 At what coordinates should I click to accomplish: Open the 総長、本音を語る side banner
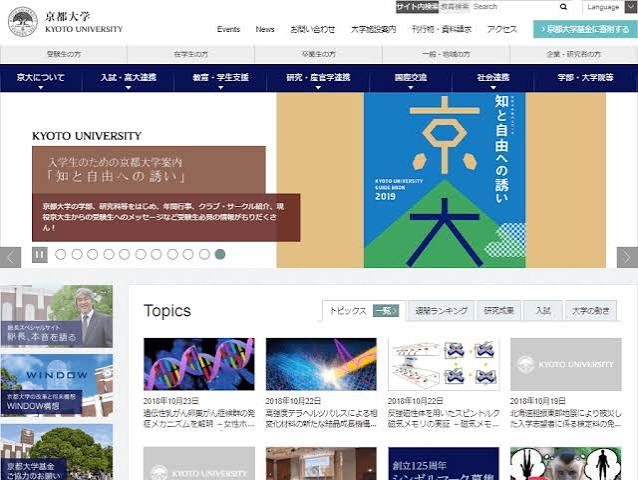point(57,316)
